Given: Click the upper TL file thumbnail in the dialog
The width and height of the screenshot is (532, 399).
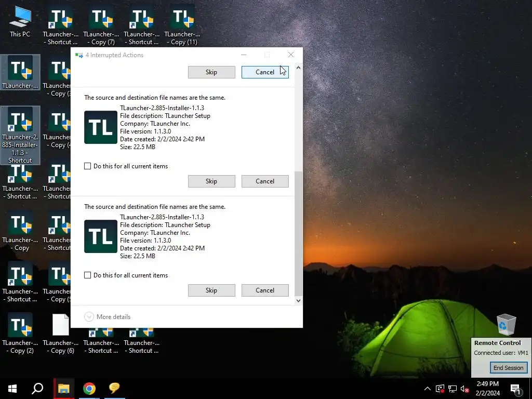Looking at the screenshot, I should (101, 127).
